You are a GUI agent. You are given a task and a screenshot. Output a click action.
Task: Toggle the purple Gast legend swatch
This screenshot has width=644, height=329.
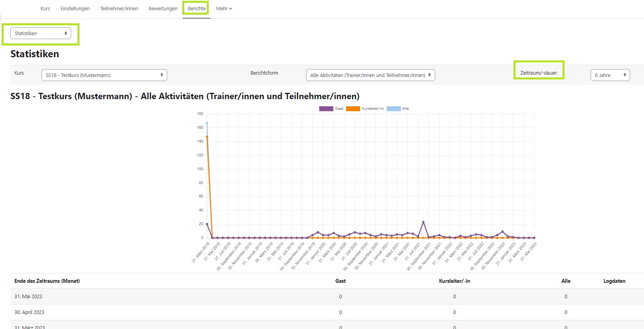click(326, 109)
